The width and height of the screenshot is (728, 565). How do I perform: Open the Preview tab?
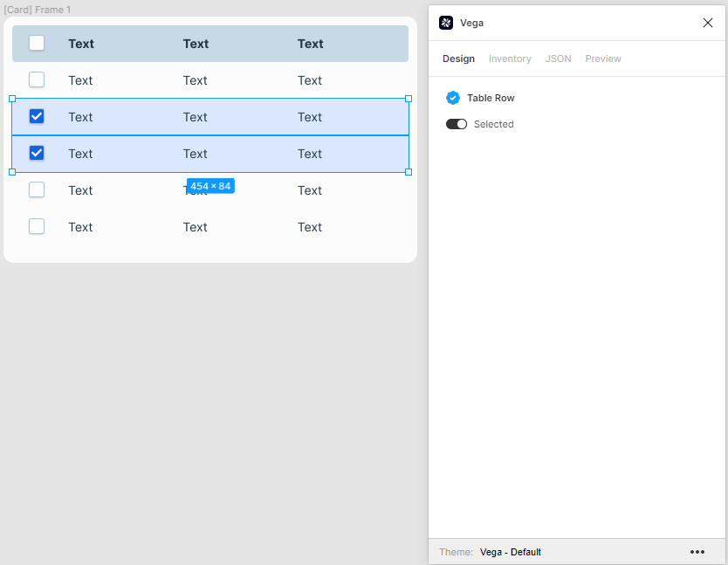coord(602,59)
